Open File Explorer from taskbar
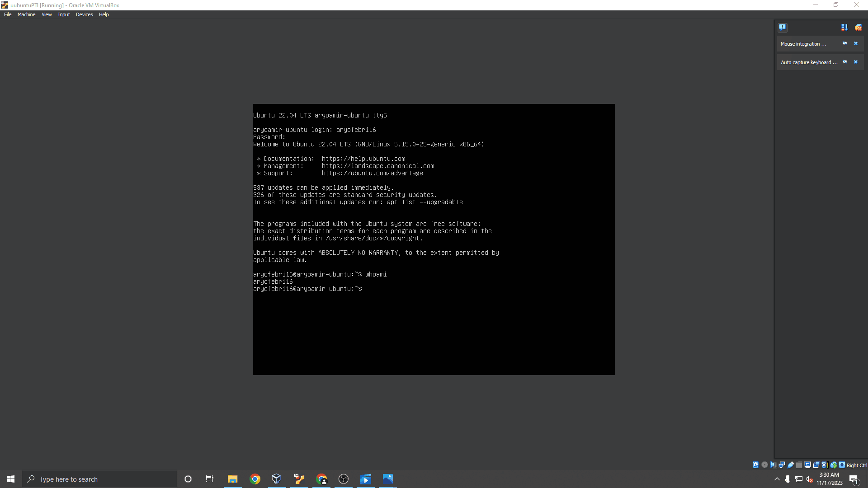 (x=232, y=479)
